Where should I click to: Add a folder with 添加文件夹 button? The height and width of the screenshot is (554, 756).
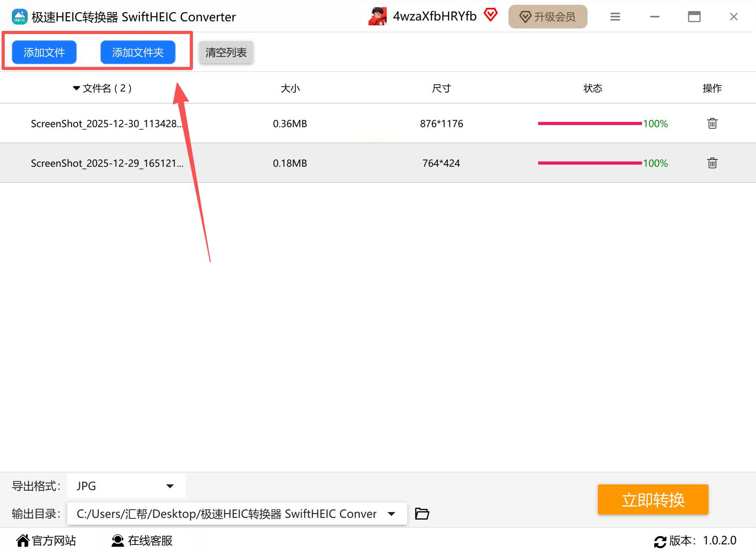pos(138,52)
